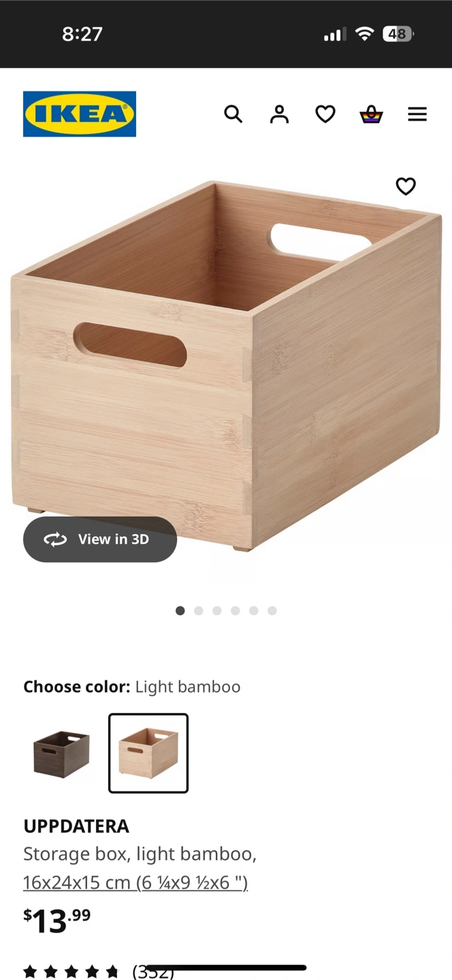Open the search magnifier icon
Image resolution: width=452 pixels, height=980 pixels.
click(x=233, y=114)
